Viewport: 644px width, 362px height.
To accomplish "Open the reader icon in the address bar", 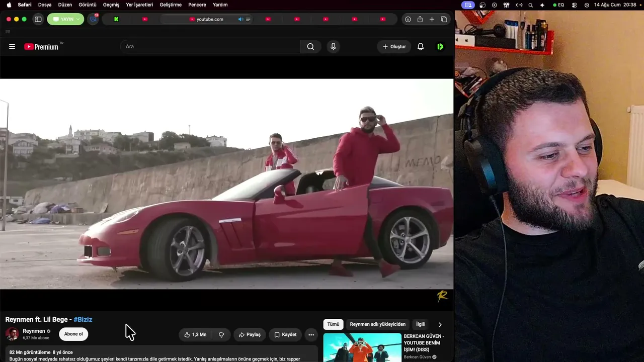I will pyautogui.click(x=248, y=19).
